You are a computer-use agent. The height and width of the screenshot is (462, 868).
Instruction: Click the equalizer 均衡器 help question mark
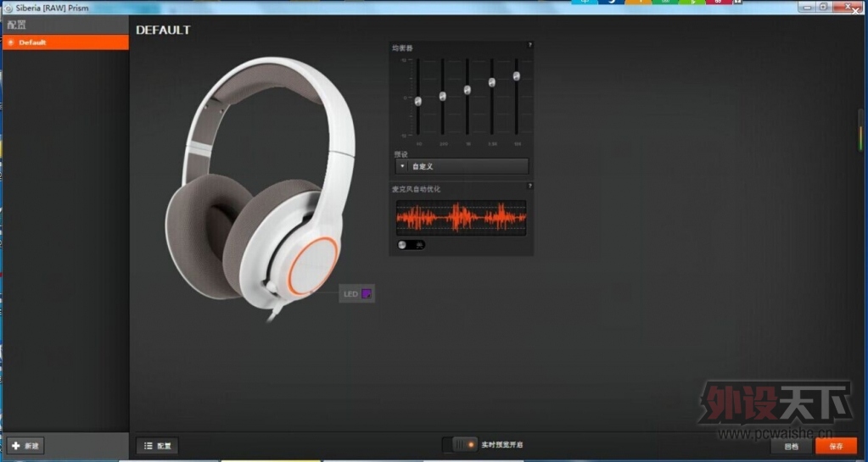(529, 45)
